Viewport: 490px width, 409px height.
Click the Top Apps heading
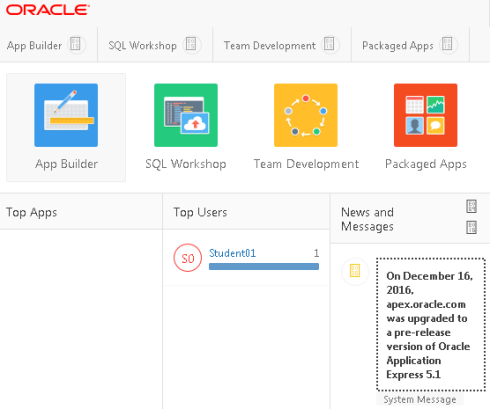32,213
